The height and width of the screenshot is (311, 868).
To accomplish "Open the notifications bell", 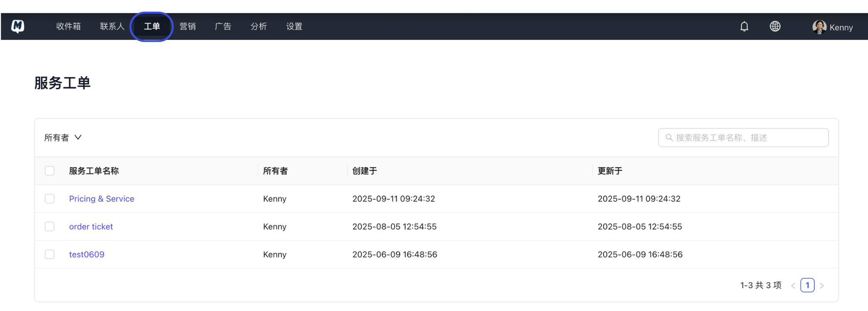I will pyautogui.click(x=744, y=27).
